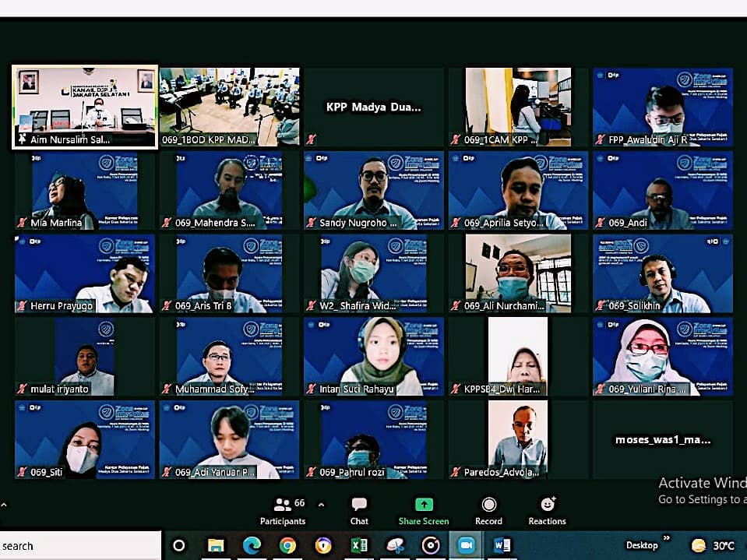Open the Chat panel

pos(359,511)
